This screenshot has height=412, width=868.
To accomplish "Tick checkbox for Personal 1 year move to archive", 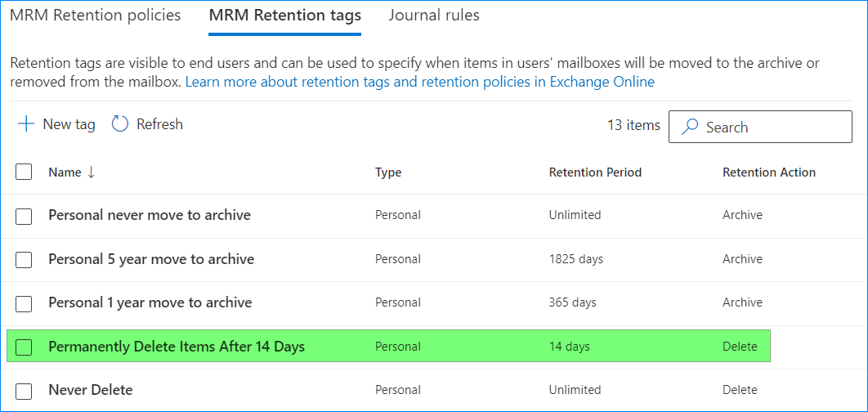I will point(24,303).
